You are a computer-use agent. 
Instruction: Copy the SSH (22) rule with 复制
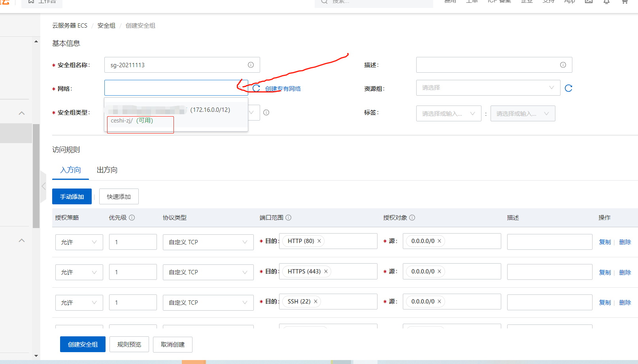(605, 303)
